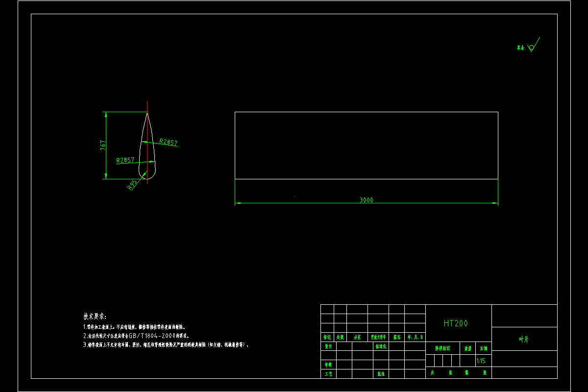Click the 标准化 cell label
This screenshot has height=392, width=588.
click(381, 346)
